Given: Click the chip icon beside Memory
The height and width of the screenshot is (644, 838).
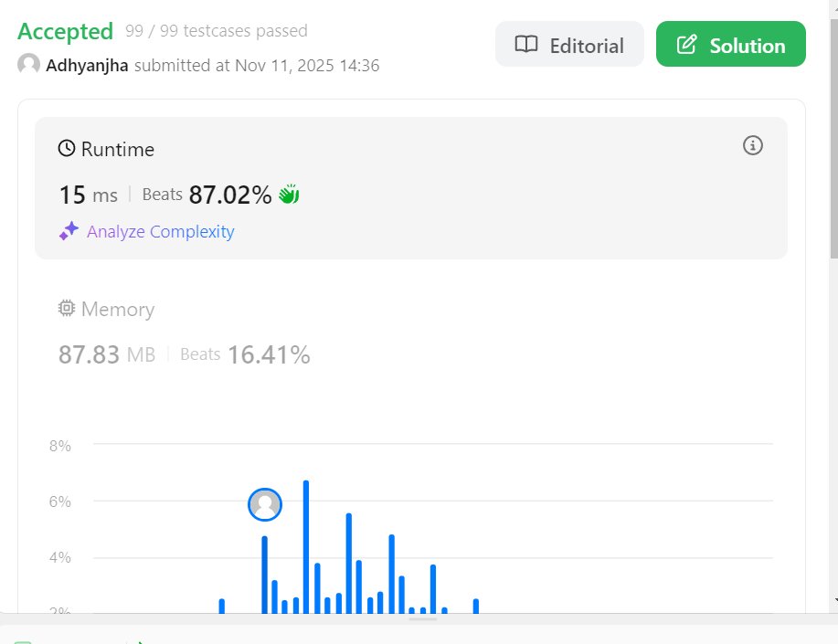Looking at the screenshot, I should [x=67, y=309].
